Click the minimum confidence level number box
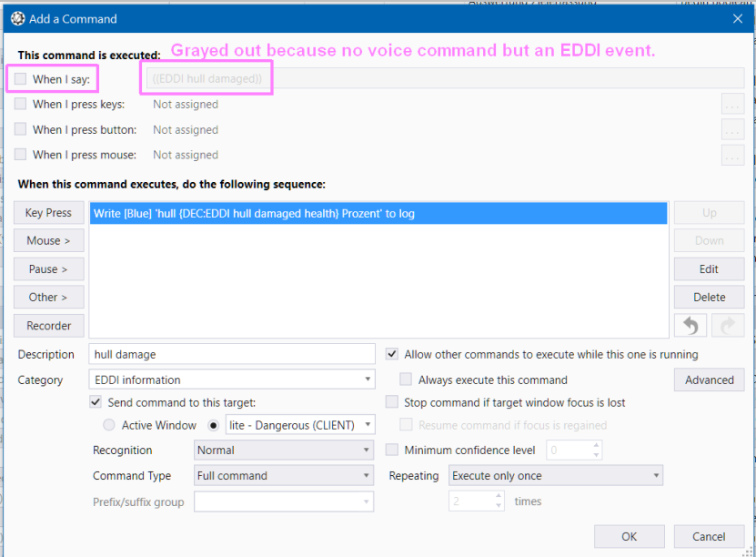This screenshot has width=756, height=557. tap(574, 450)
